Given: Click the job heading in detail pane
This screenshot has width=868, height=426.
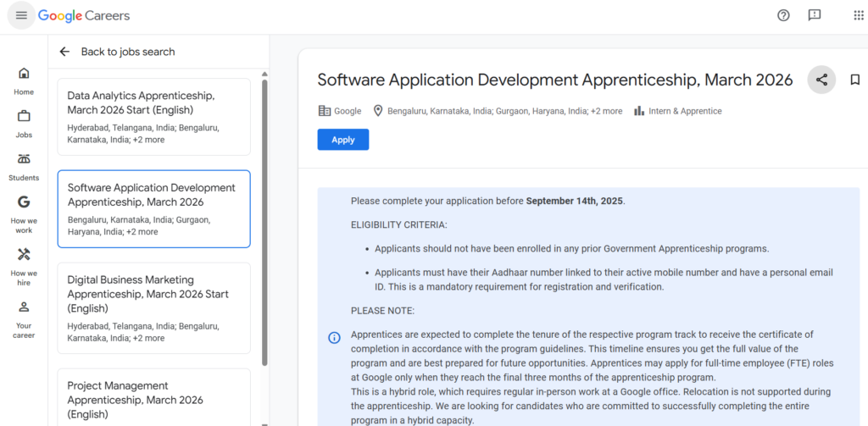Looking at the screenshot, I should (x=555, y=80).
